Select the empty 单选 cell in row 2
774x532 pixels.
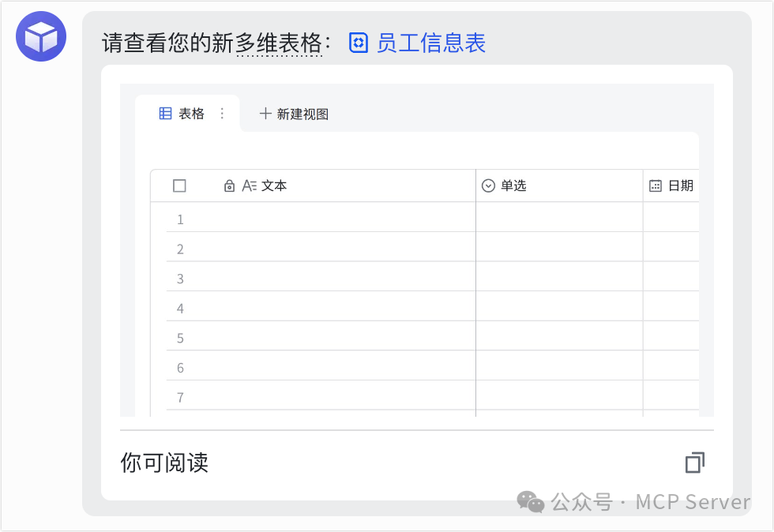558,248
